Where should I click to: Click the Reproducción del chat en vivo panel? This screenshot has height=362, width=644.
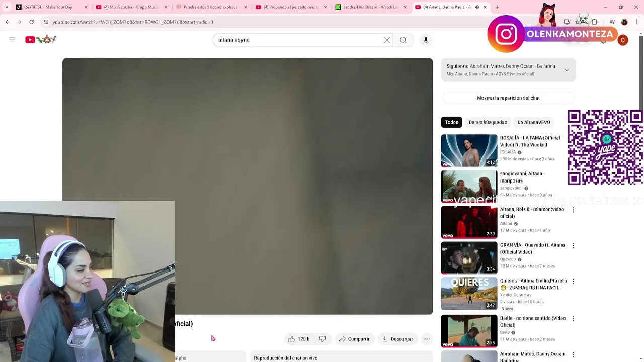pyautogui.click(x=341, y=357)
